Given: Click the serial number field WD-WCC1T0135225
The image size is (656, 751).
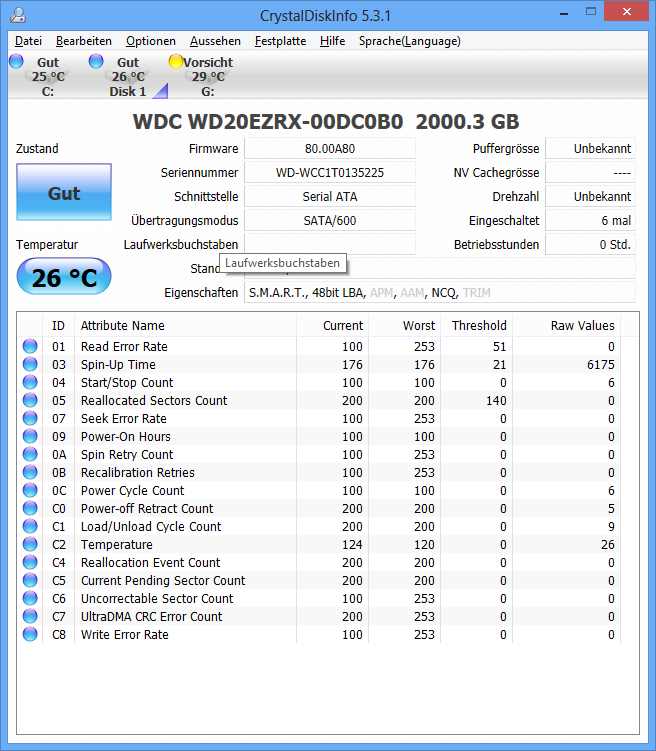Looking at the screenshot, I should point(330,172).
